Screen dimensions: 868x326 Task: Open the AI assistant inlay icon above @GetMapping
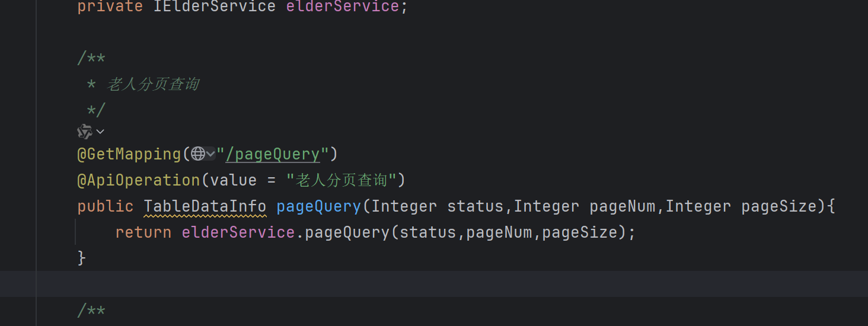pos(85,132)
